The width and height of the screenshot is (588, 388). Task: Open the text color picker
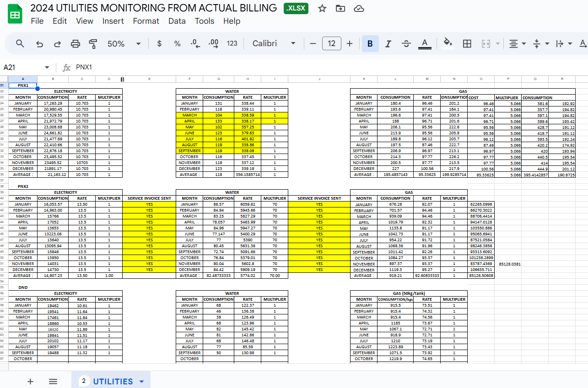pos(425,43)
